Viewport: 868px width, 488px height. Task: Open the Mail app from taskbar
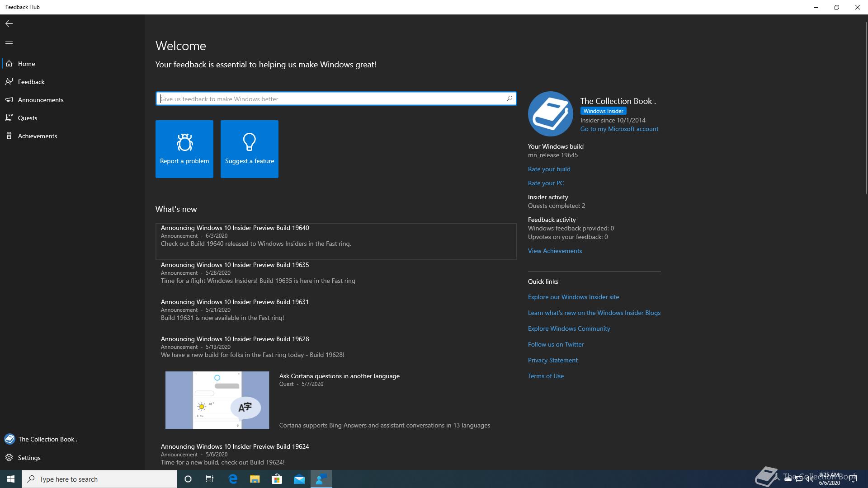(x=299, y=479)
